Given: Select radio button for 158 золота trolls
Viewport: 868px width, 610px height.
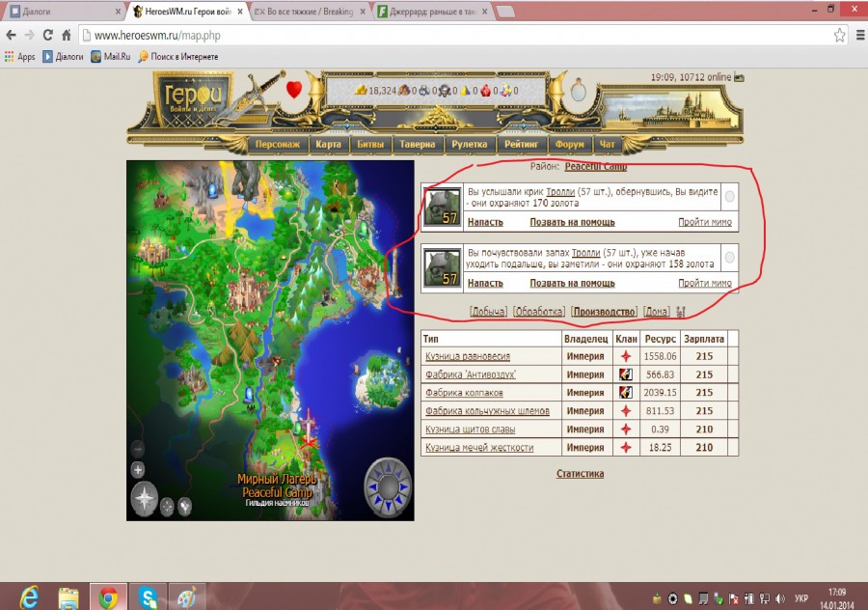Looking at the screenshot, I should 730,257.
